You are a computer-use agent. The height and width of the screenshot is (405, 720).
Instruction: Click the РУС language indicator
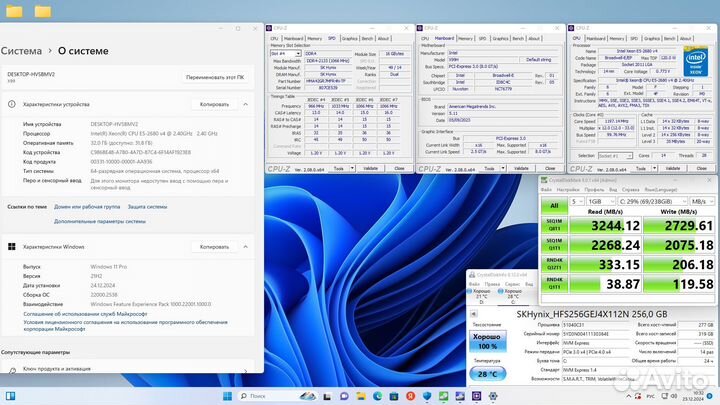[x=651, y=396]
